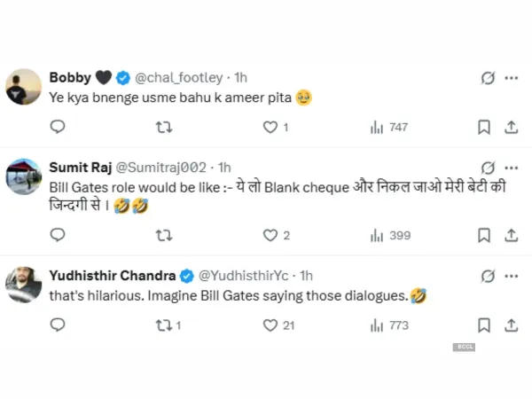The height and width of the screenshot is (399, 532).
Task: Open Sumit Raj's profile avatar
Action: pos(24,176)
